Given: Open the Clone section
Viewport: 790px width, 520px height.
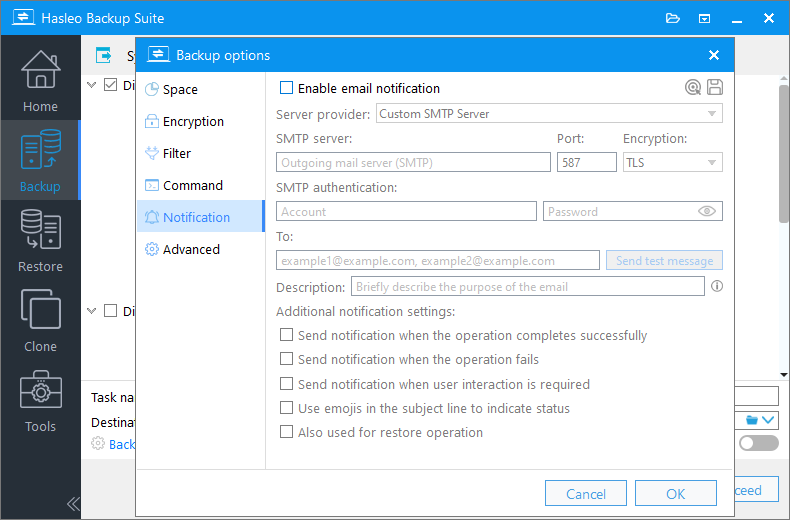Looking at the screenshot, I should pos(40,320).
